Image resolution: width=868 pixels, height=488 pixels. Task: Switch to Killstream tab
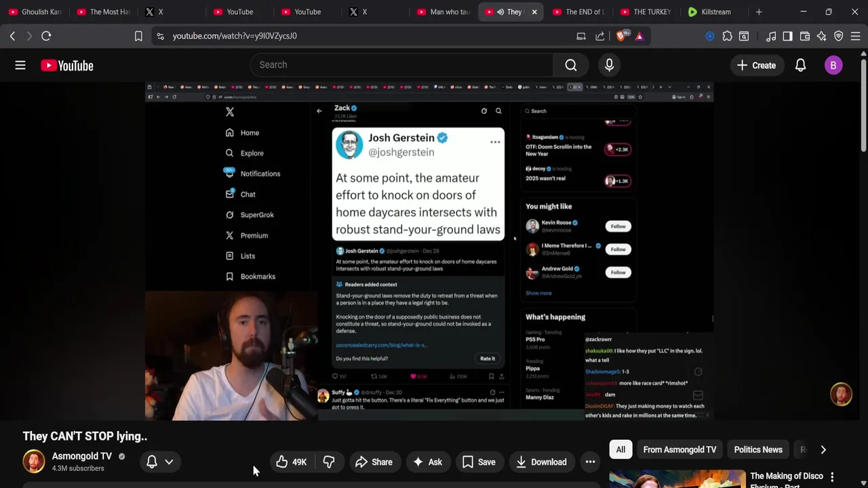713,12
